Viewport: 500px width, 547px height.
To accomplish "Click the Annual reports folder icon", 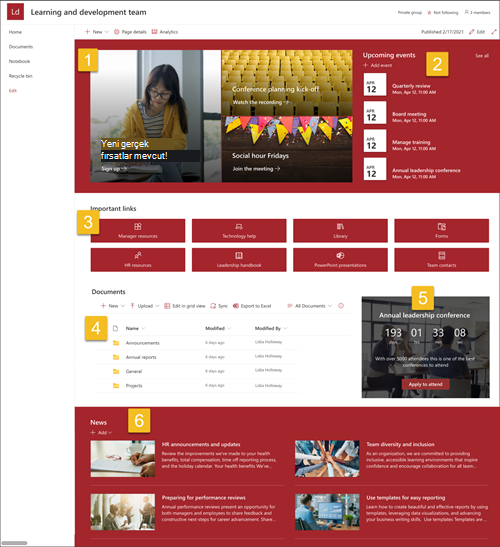I will 116,357.
